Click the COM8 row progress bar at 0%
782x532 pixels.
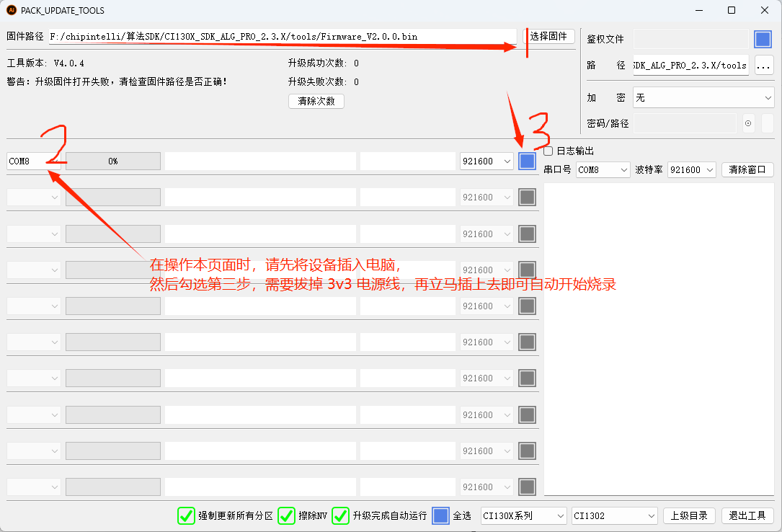click(x=112, y=161)
